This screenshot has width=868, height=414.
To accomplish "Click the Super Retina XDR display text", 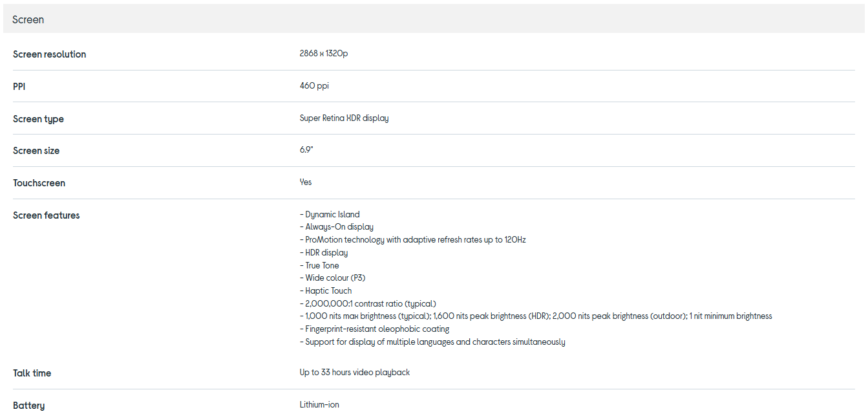I will (x=344, y=118).
